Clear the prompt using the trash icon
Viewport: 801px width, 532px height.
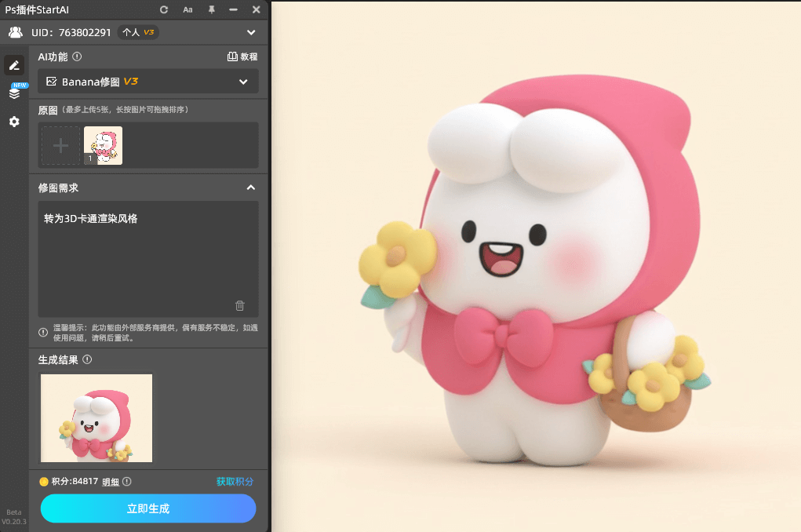pos(239,305)
